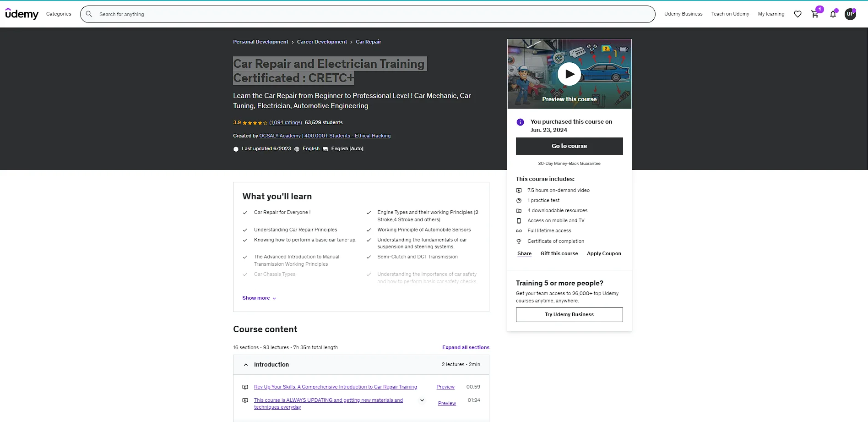Click checkmark beside Car Repair for Everyone
868x422 pixels.
pyautogui.click(x=245, y=213)
